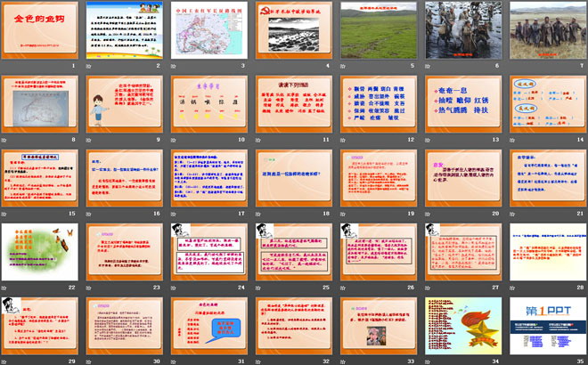Click the animation star icon under slide 34

pos(428,361)
